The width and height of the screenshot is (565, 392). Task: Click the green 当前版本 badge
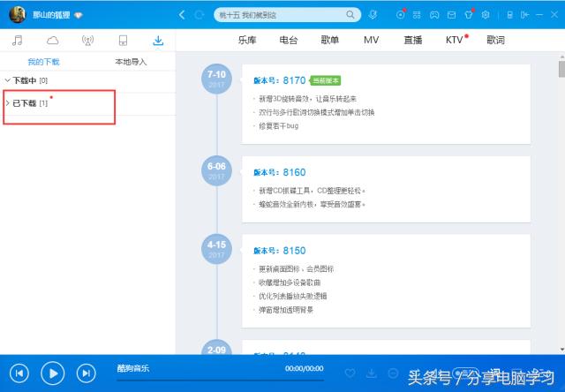[x=326, y=80]
